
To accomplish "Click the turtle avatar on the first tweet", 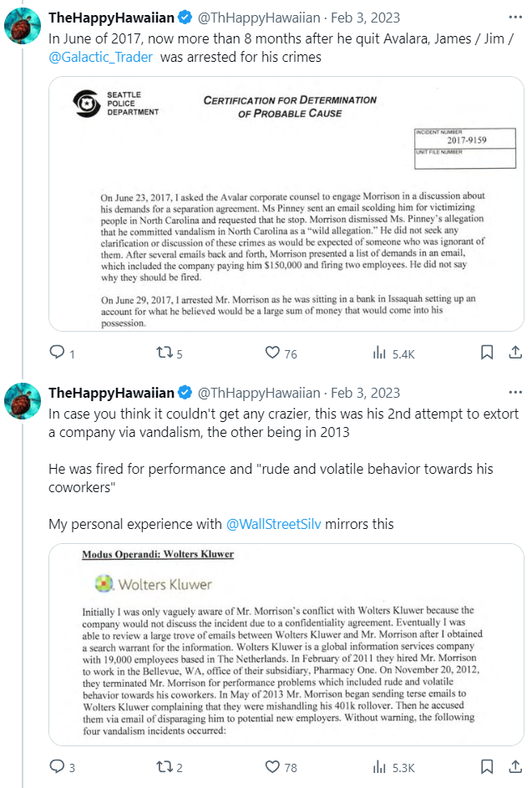I will pos(23,25).
